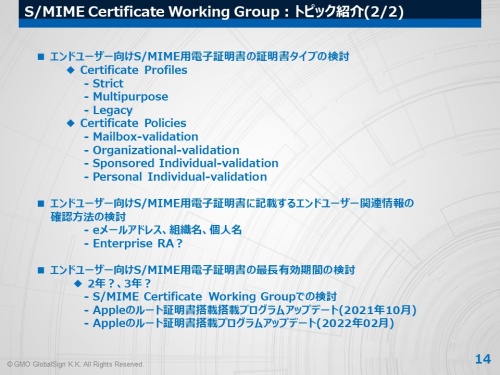Select the 'Mailbox-validation' line

[x=145, y=137]
